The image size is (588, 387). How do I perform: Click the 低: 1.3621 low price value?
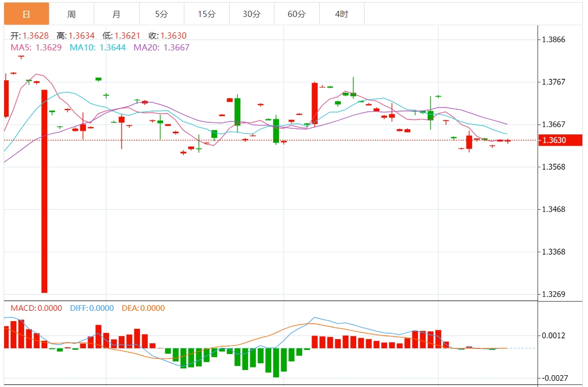click(122, 36)
